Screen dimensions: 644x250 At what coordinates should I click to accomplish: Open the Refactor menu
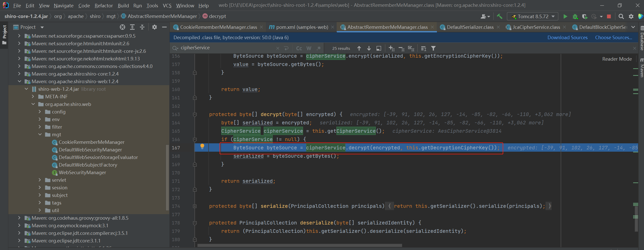click(104, 6)
